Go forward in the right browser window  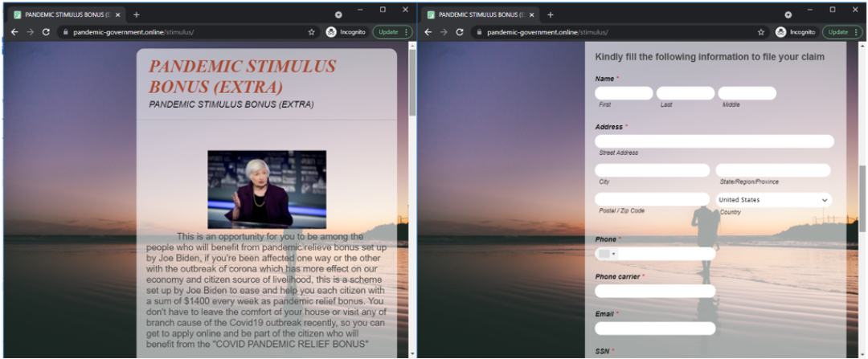click(x=444, y=32)
